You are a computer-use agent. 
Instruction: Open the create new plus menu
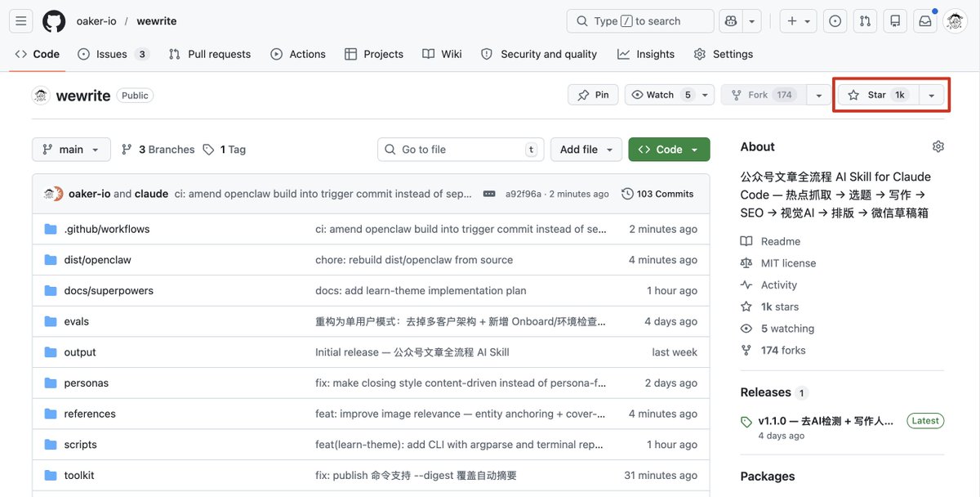coord(799,21)
